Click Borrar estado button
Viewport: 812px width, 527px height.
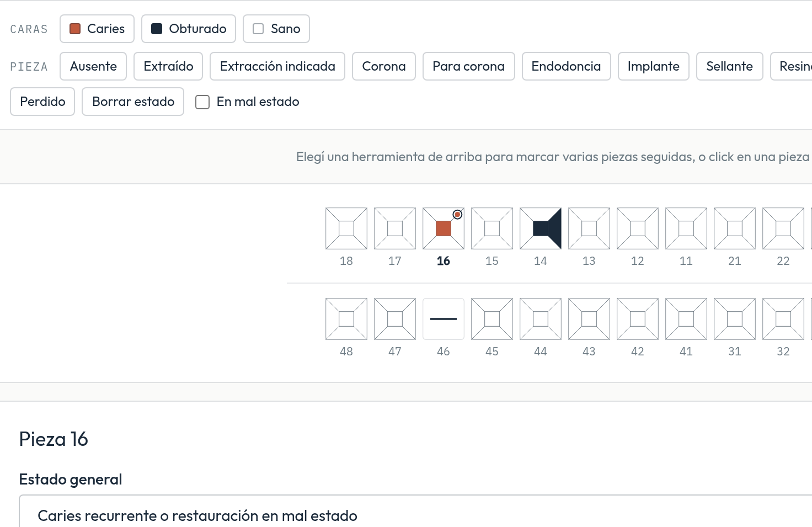click(133, 102)
